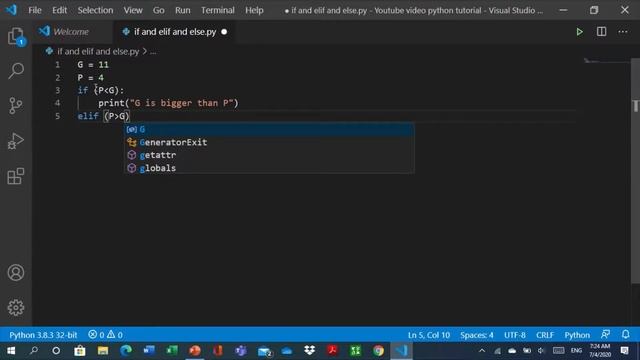
Task: Click 'Ln 5, Col 10' in status bar
Action: click(x=429, y=335)
